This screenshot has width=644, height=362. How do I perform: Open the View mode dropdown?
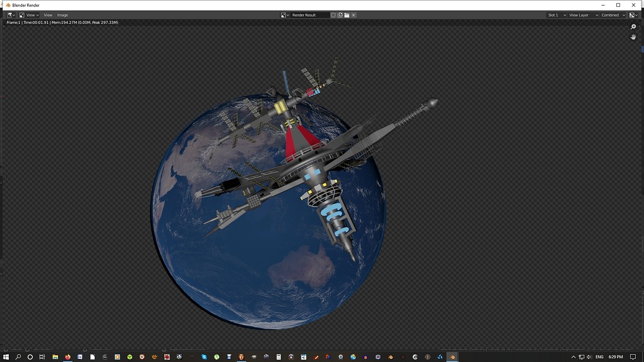(29, 15)
